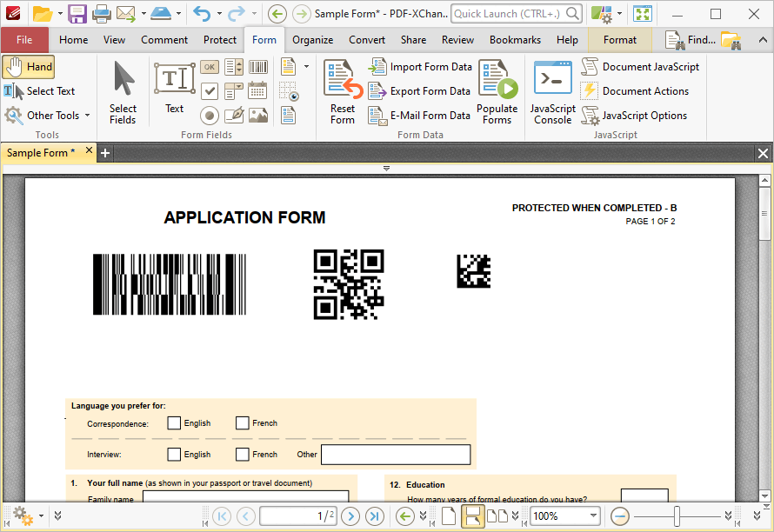This screenshot has width=774, height=532.
Task: Check French for Correspondence
Action: coord(243,423)
